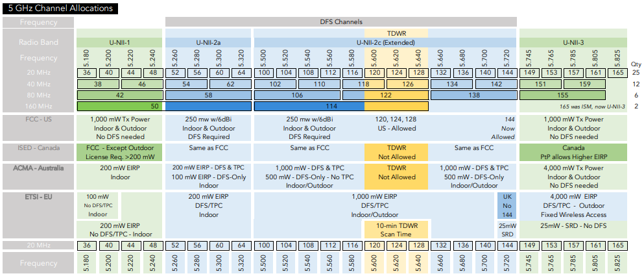The image size is (644, 278).
Task: Select 40 MHz channel 126 box
Action: pos(409,84)
